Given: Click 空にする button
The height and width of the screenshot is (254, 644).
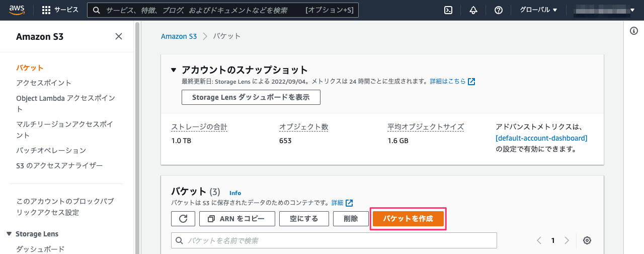Looking at the screenshot, I should (x=304, y=219).
